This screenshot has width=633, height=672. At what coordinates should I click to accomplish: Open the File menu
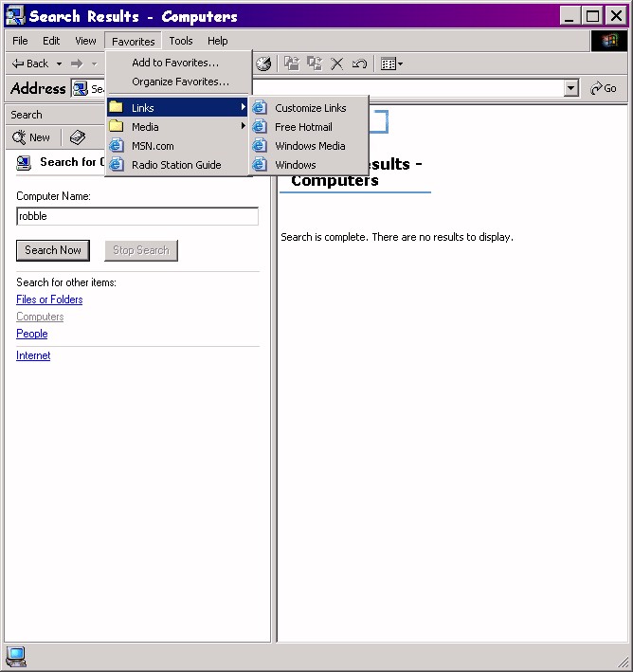tap(20, 41)
